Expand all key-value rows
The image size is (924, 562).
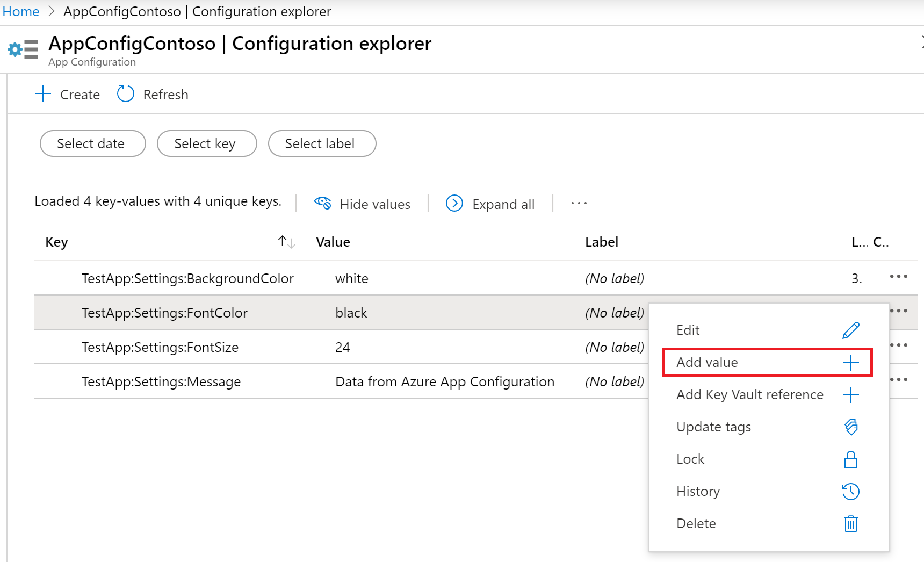pyautogui.click(x=490, y=204)
